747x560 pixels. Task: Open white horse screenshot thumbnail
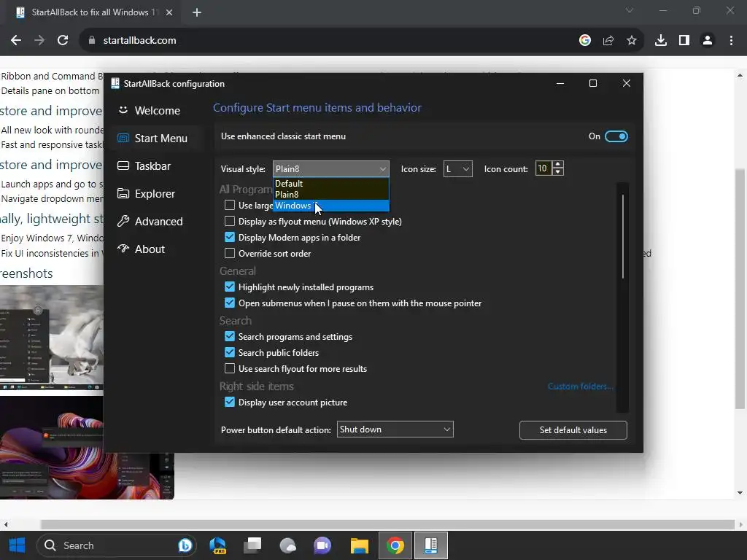[52, 338]
